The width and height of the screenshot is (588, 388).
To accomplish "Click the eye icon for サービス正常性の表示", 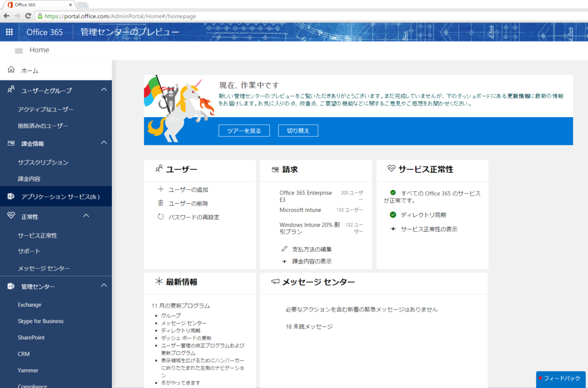I will (393, 229).
